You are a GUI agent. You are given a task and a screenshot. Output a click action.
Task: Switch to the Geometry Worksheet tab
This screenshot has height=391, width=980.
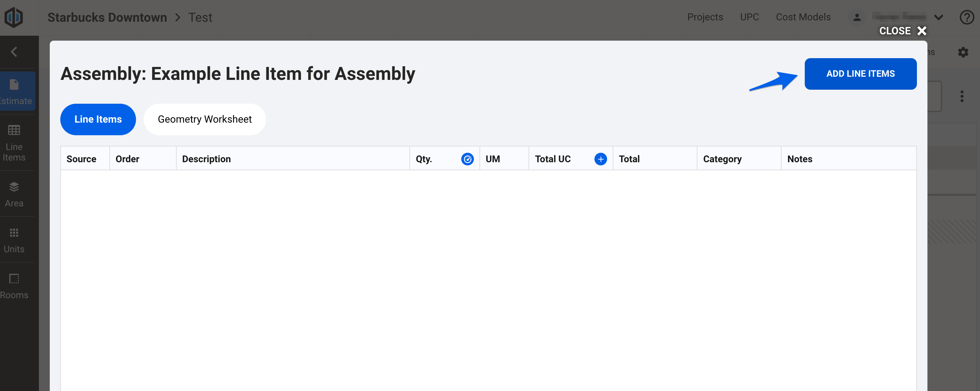pos(205,119)
